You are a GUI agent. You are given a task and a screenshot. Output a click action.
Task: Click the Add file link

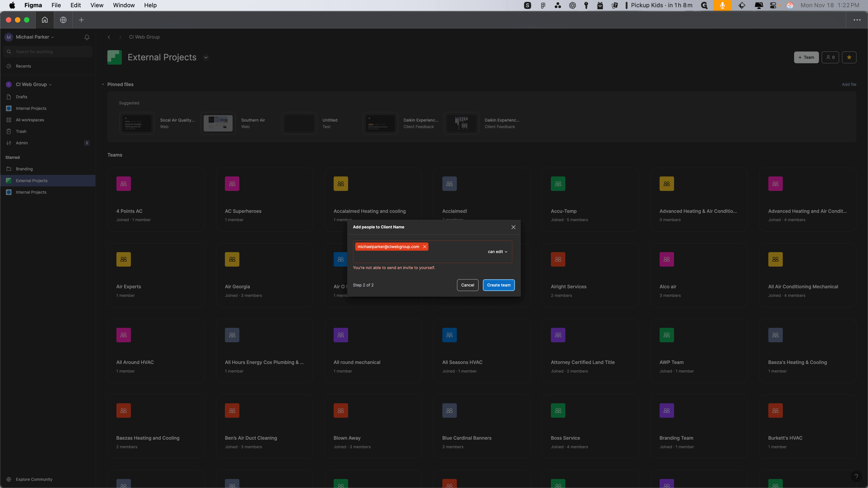point(849,84)
